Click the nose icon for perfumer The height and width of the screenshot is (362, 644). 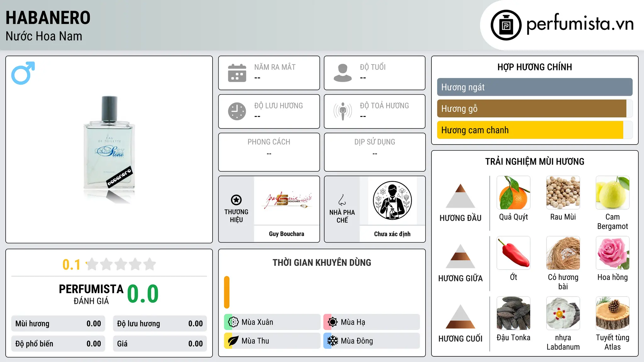pyautogui.click(x=342, y=200)
